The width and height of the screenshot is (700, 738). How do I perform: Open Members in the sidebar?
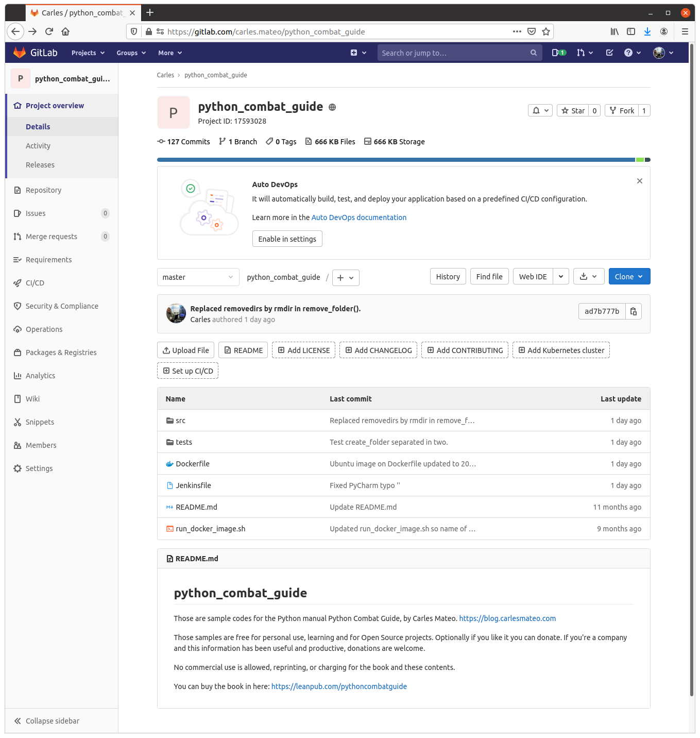click(x=62, y=445)
